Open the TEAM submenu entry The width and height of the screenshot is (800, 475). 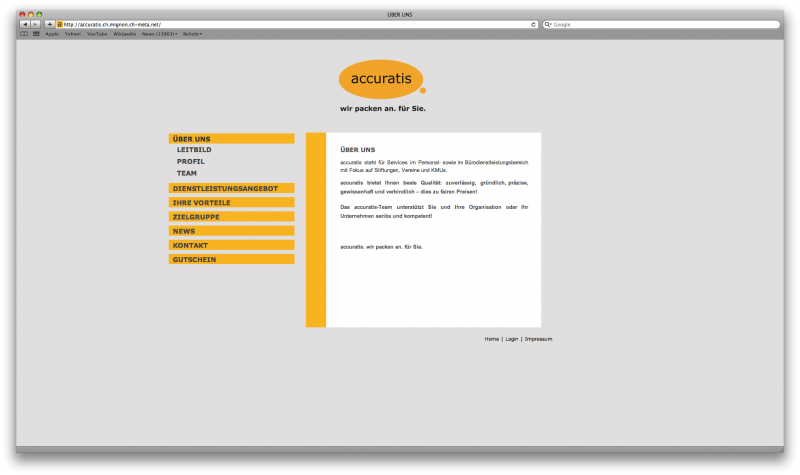187,173
